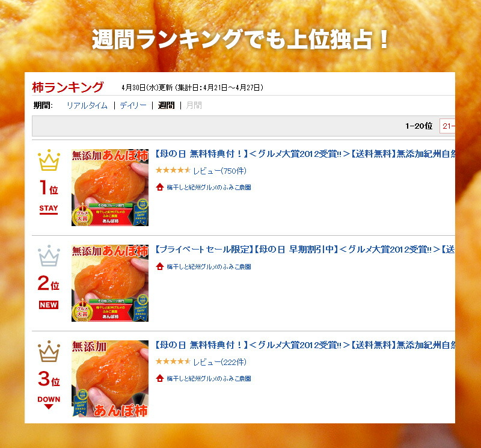This screenshot has width=481, height=448.
Task: Switch to the リアルタイム ranking period
Action: (87, 106)
